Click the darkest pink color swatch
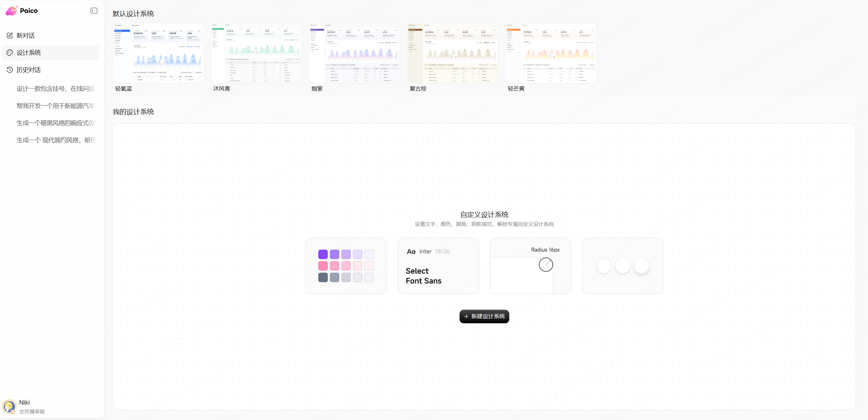868x420 pixels. (323, 266)
